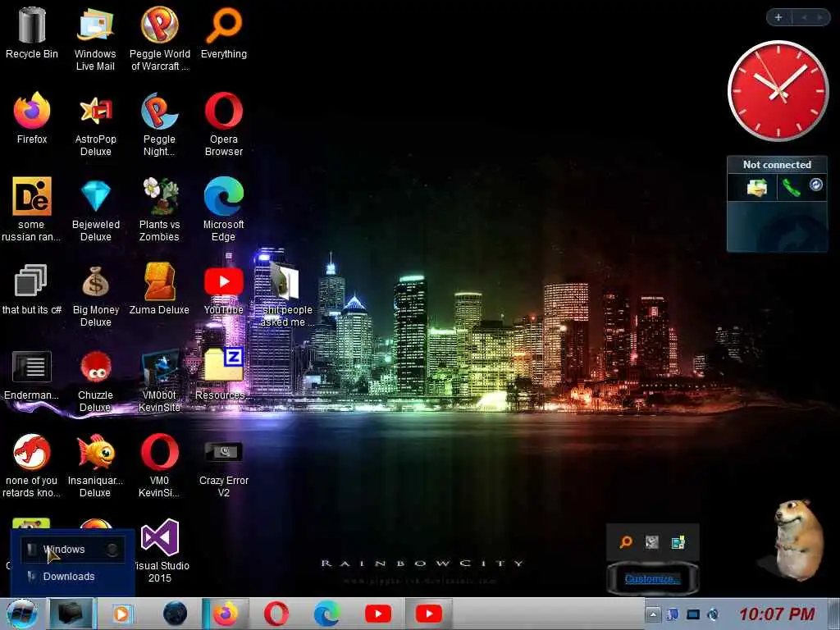Switch to Firefox in the taskbar
This screenshot has height=630, width=840.
tap(226, 614)
